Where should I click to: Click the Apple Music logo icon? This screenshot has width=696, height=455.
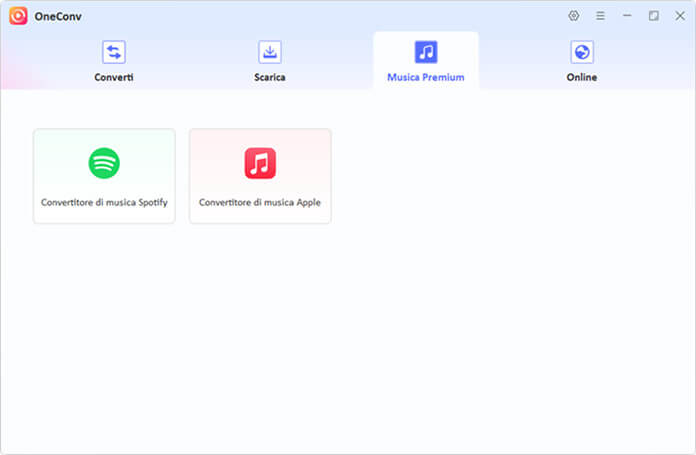[x=260, y=163]
